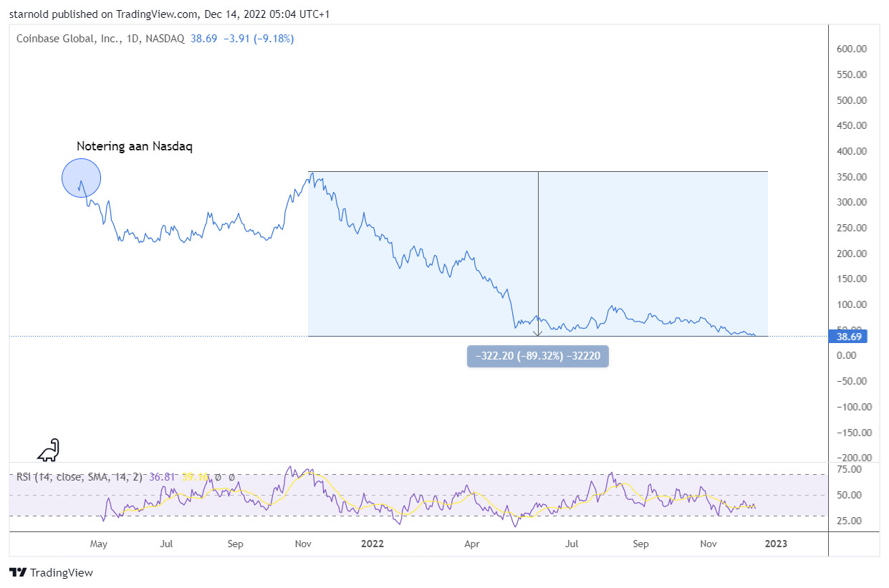Image resolution: width=889 pixels, height=588 pixels.
Task: Click the blue circle annotation near Noteering aan Nasdaq
Action: pos(81,177)
